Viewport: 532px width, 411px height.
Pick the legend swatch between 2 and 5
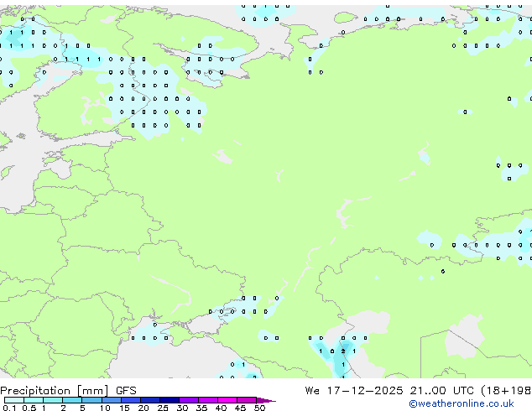coord(72,400)
